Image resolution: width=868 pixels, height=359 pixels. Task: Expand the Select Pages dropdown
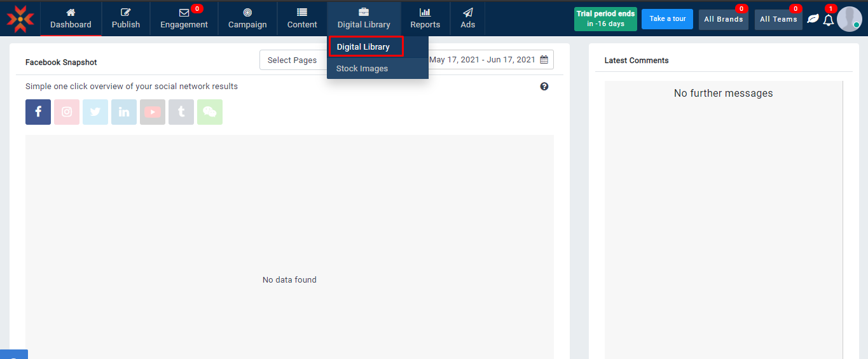click(293, 60)
